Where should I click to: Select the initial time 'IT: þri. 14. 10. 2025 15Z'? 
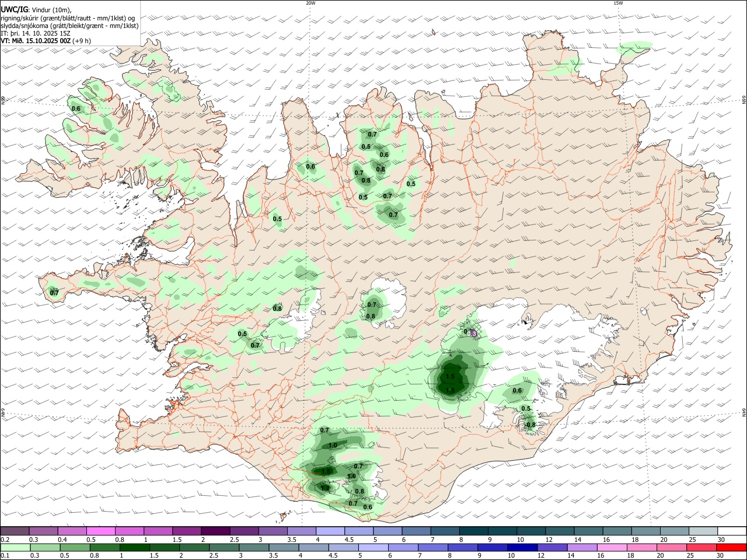pyautogui.click(x=36, y=33)
